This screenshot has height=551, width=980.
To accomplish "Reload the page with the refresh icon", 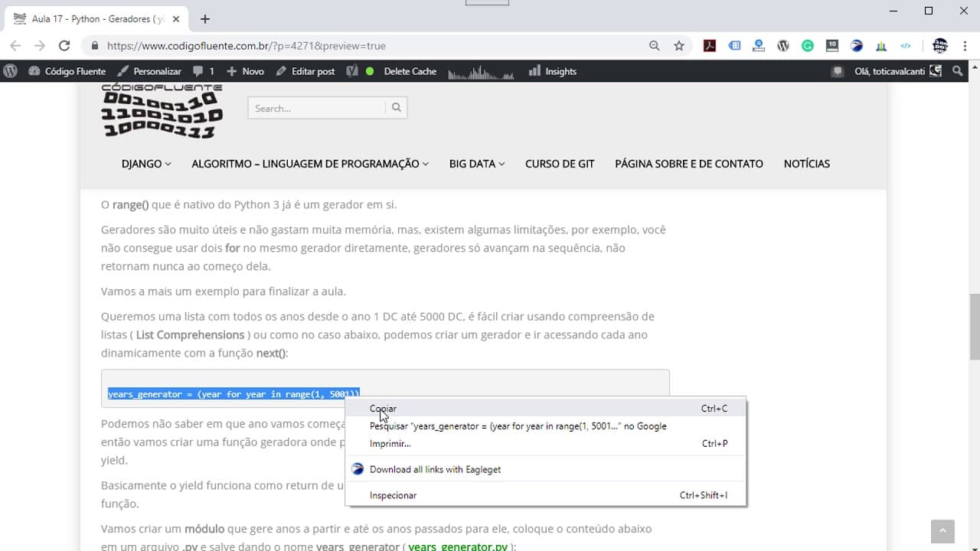I will tap(64, 46).
